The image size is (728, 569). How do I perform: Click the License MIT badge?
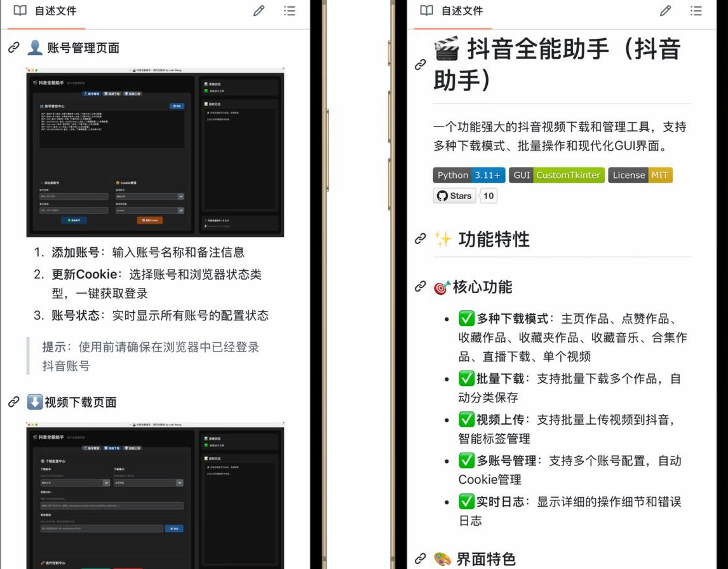(640, 175)
